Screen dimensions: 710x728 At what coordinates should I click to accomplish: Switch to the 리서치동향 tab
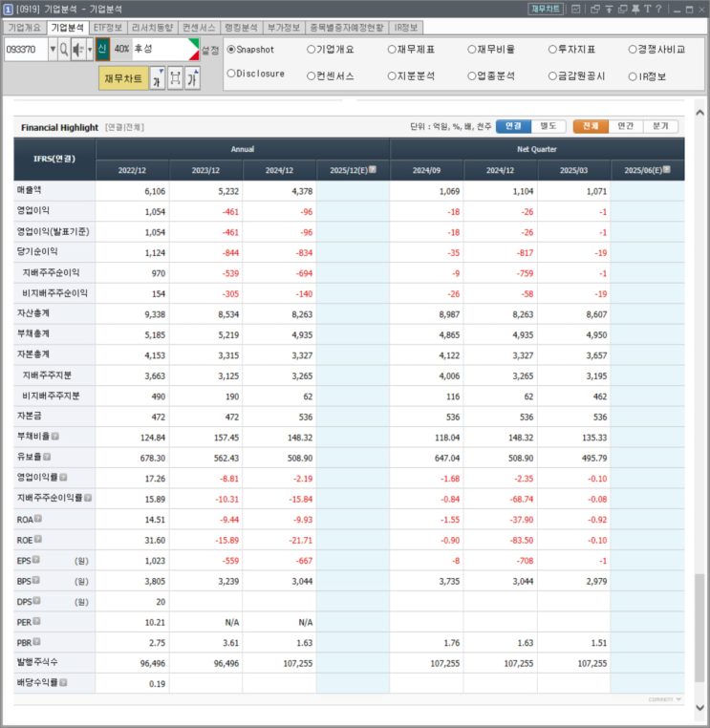pyautogui.click(x=152, y=28)
